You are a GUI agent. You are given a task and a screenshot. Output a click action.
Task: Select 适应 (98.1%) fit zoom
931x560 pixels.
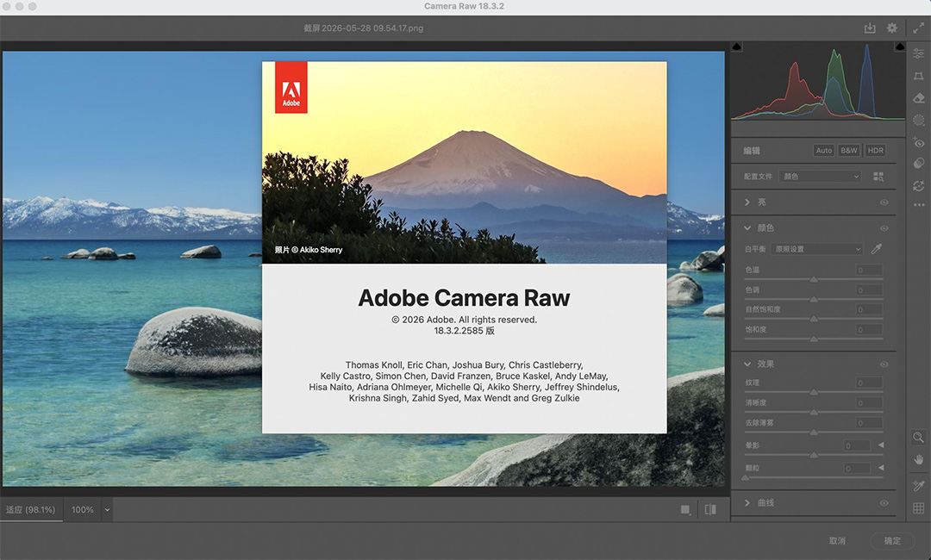31,509
